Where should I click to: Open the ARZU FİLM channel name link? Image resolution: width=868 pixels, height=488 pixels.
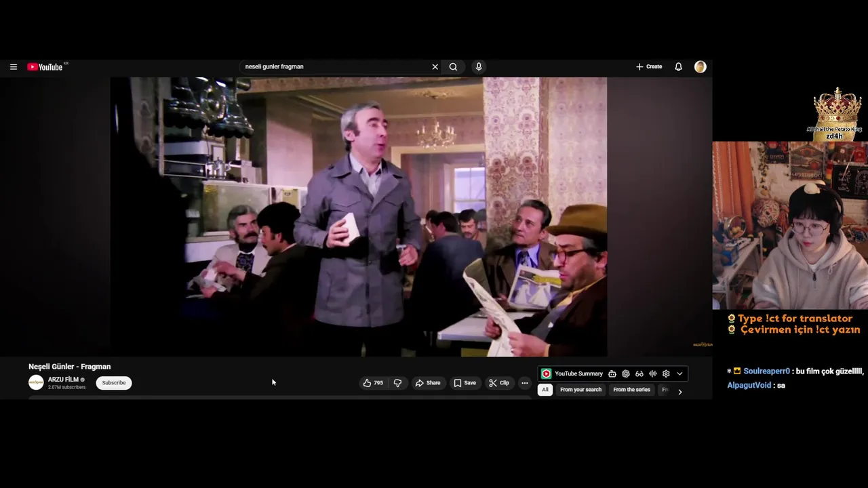coord(63,380)
